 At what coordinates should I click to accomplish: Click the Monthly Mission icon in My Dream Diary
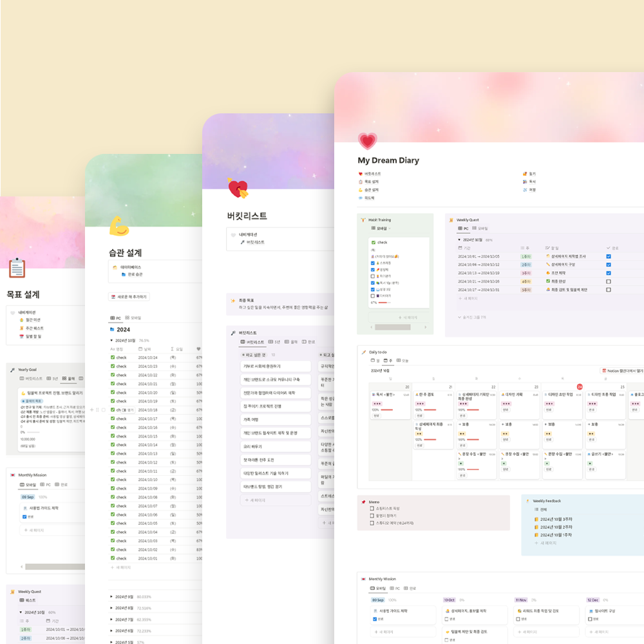tap(363, 579)
